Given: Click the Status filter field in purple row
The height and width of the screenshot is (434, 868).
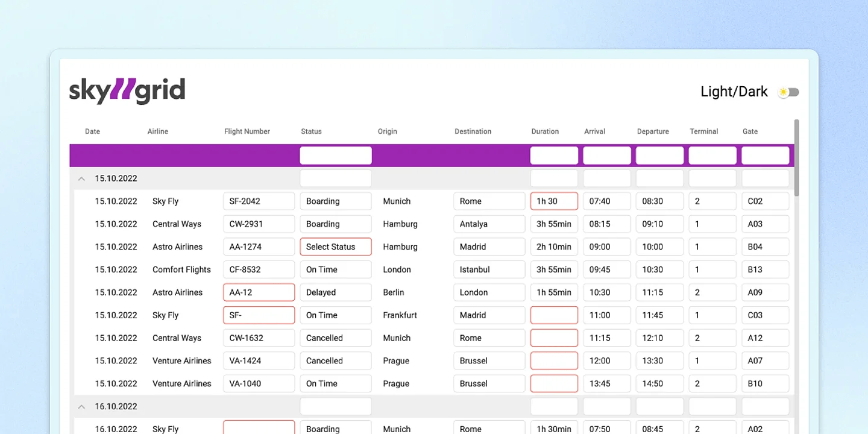Looking at the screenshot, I should (x=336, y=156).
